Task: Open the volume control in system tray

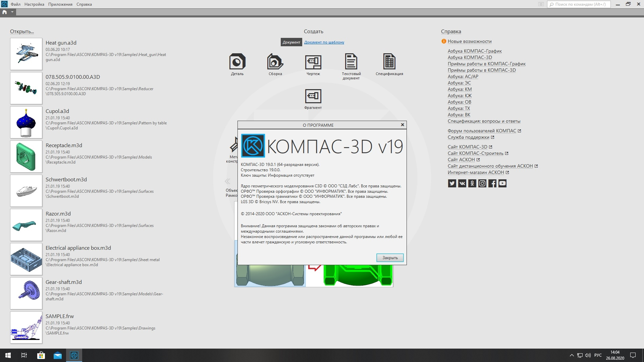Action: [x=588, y=355]
